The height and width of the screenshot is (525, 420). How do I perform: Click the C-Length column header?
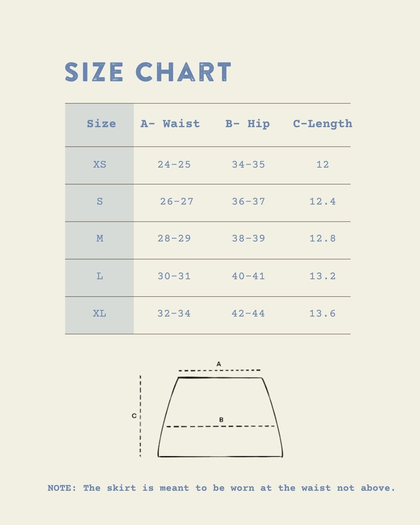[x=322, y=124]
